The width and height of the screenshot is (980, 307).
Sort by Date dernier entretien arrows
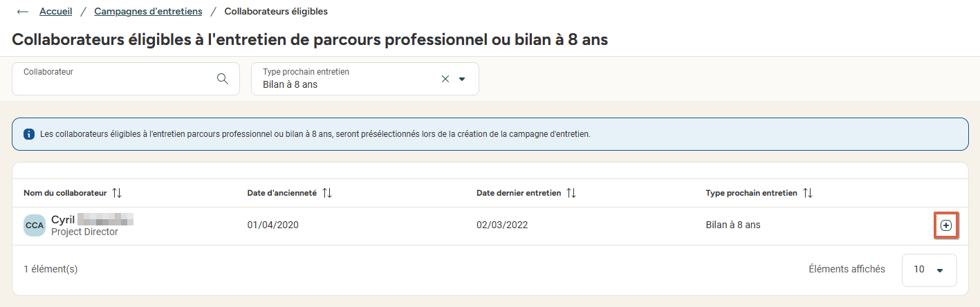[x=571, y=193]
